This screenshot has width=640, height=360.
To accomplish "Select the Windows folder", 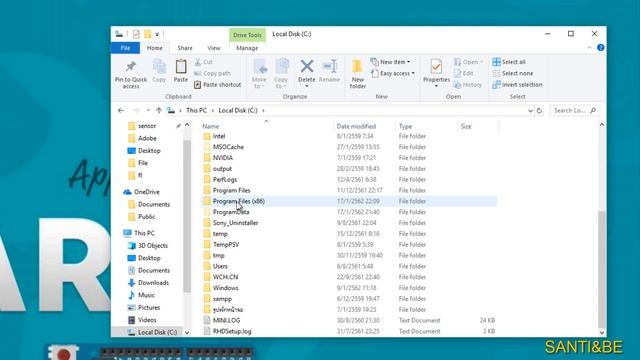I will click(225, 288).
